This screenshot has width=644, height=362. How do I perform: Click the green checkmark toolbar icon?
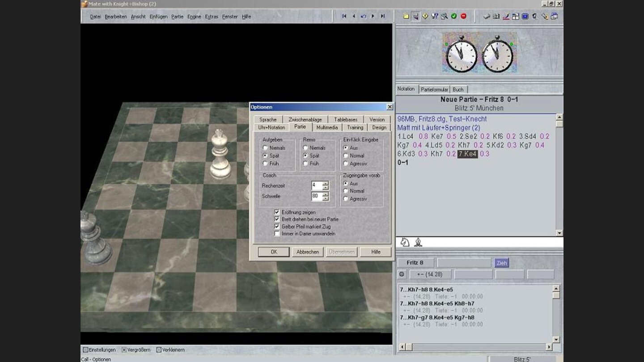(x=453, y=16)
